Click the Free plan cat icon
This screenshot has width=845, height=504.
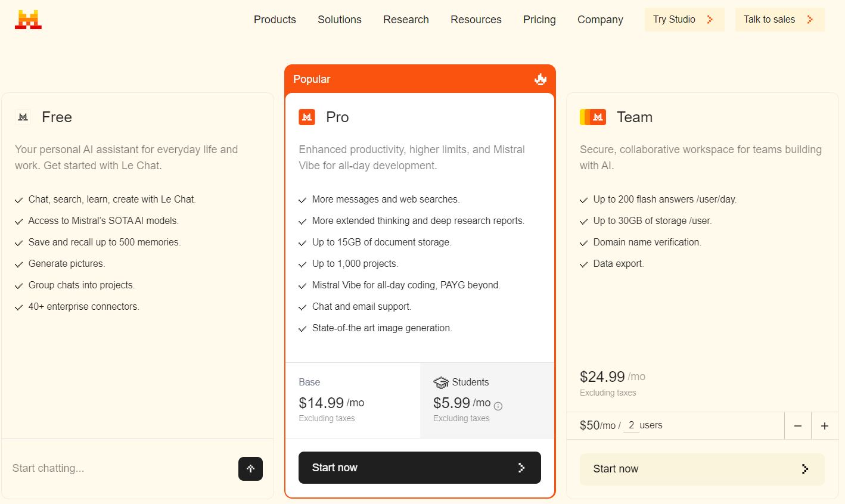pyautogui.click(x=23, y=117)
